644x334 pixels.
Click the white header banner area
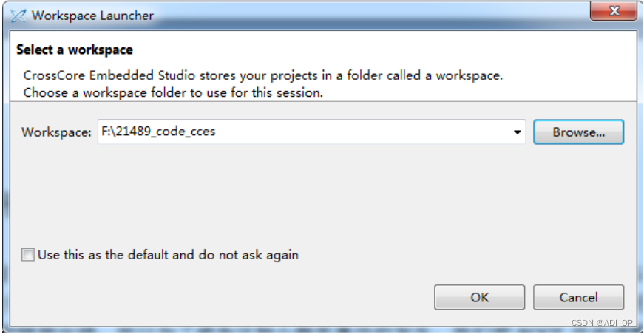[323, 66]
